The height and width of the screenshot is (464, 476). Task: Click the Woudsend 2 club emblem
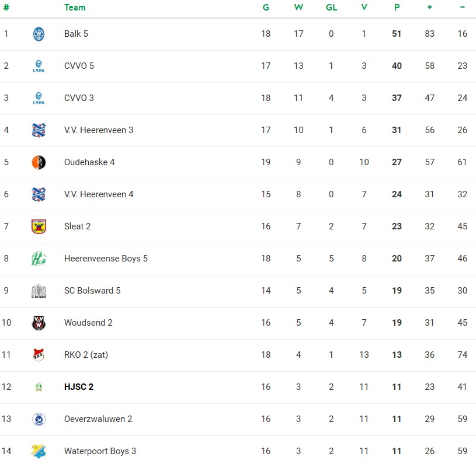pos(39,323)
